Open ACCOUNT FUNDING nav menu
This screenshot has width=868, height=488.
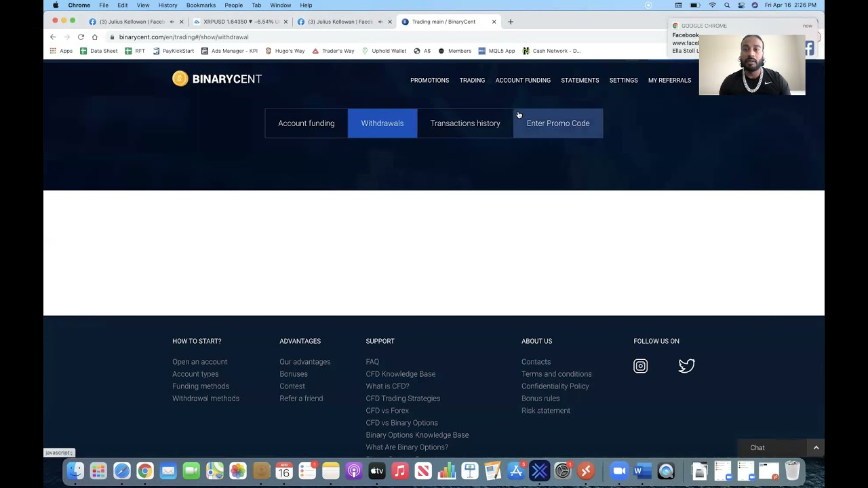(x=523, y=80)
